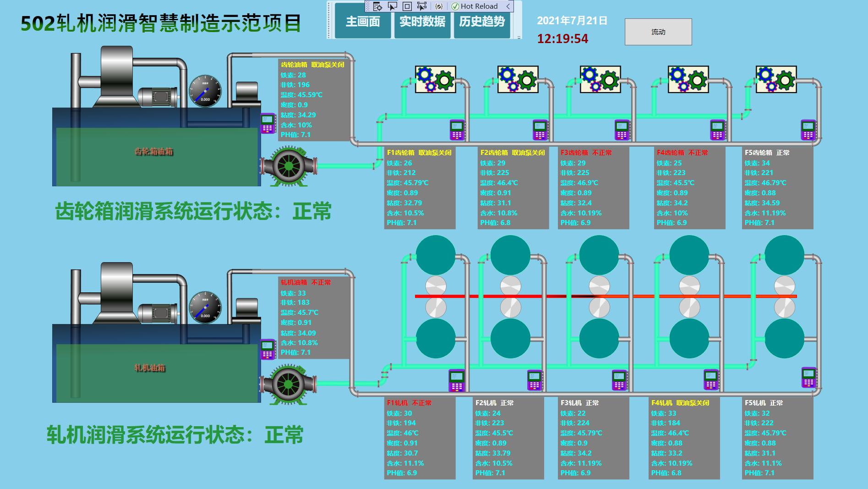Select handheld meter above F5轧机 panel
Screen dimensions: 868x489
tap(809, 378)
